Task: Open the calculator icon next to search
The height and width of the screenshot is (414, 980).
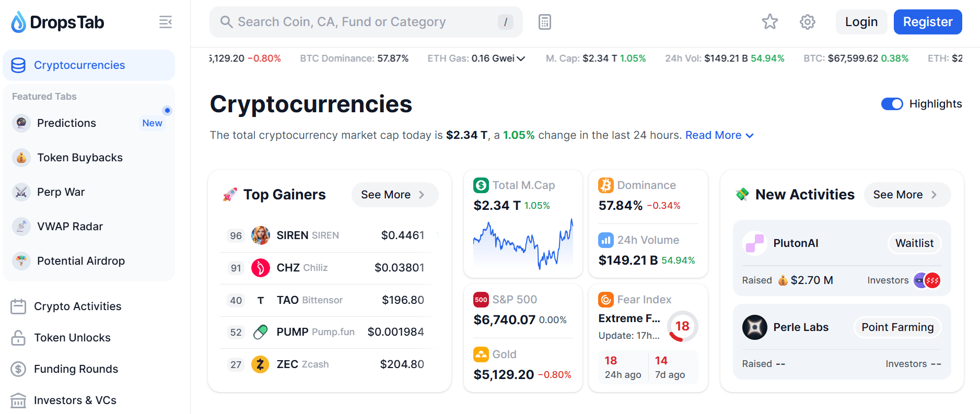Action: click(x=544, y=22)
